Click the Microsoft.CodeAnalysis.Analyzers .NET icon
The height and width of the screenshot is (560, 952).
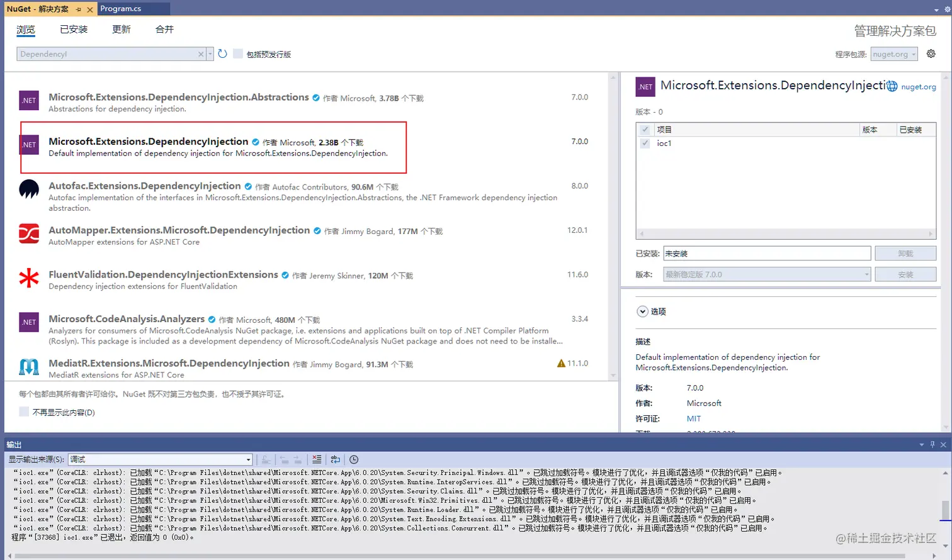coord(29,322)
